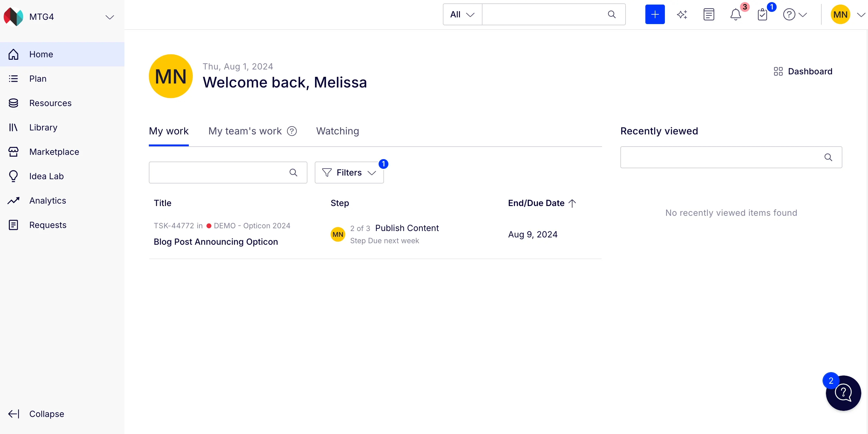Switch to the Watching tab
Viewport: 868px width, 434px height.
click(x=337, y=131)
